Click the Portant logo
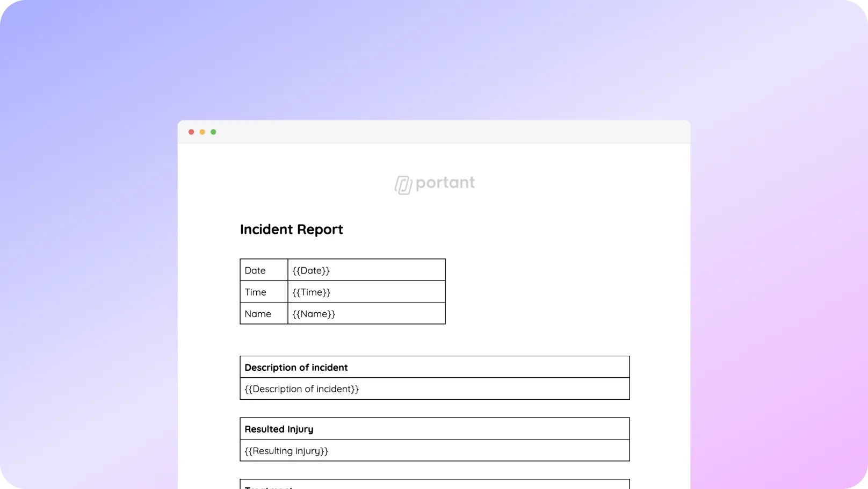The width and height of the screenshot is (868, 489). coord(435,184)
